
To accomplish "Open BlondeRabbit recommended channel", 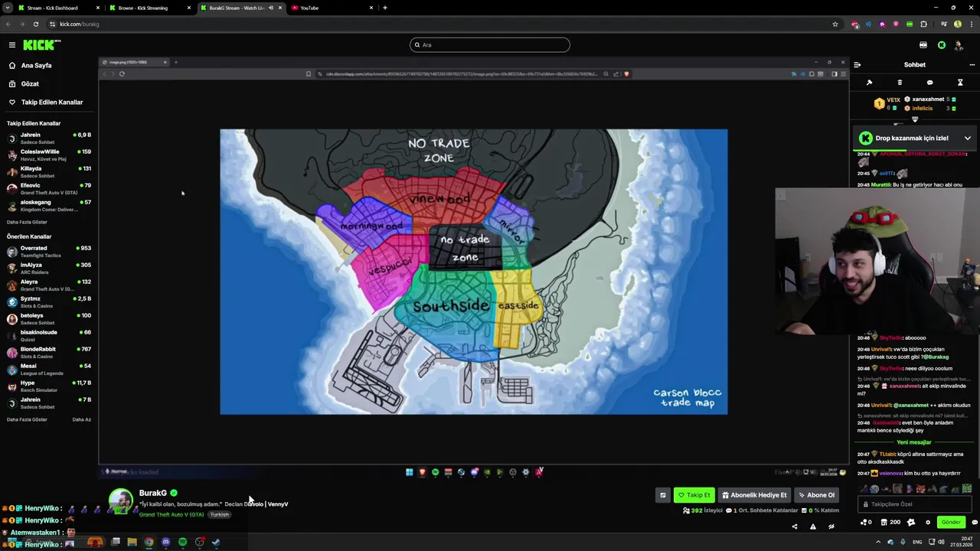I will [49, 352].
